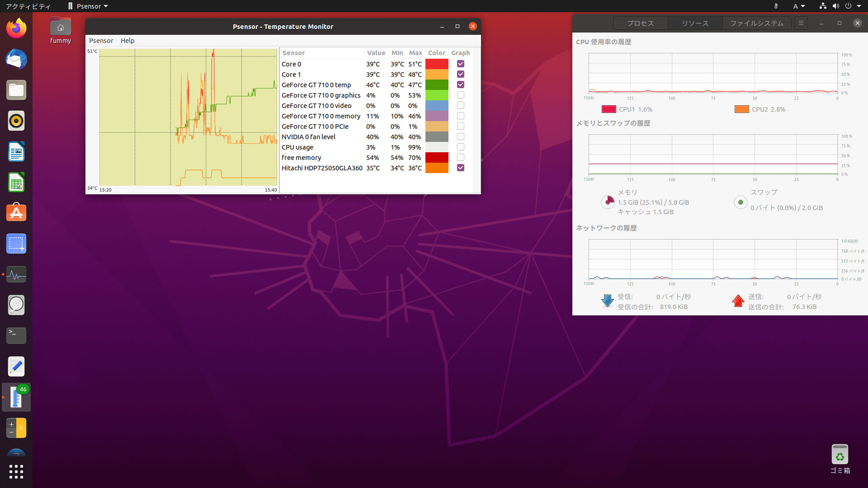
Task: Select the CPU usage sensor row
Action: click(x=377, y=147)
